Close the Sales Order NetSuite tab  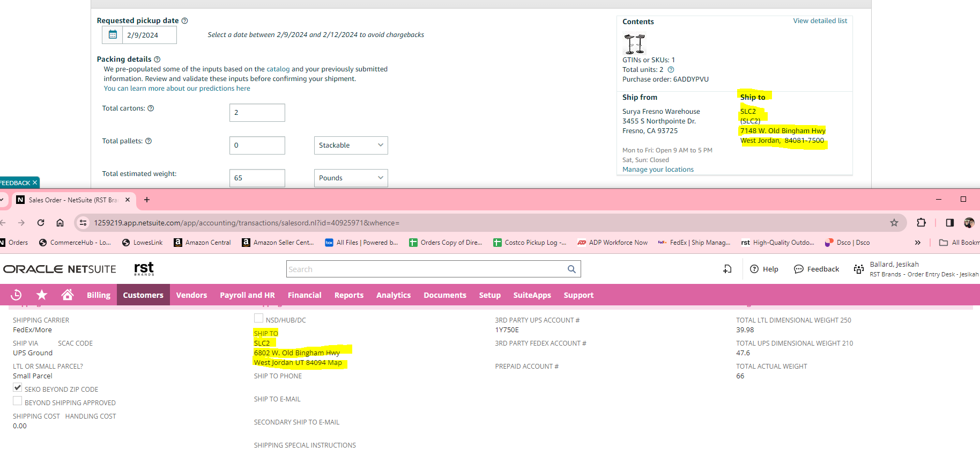point(128,200)
